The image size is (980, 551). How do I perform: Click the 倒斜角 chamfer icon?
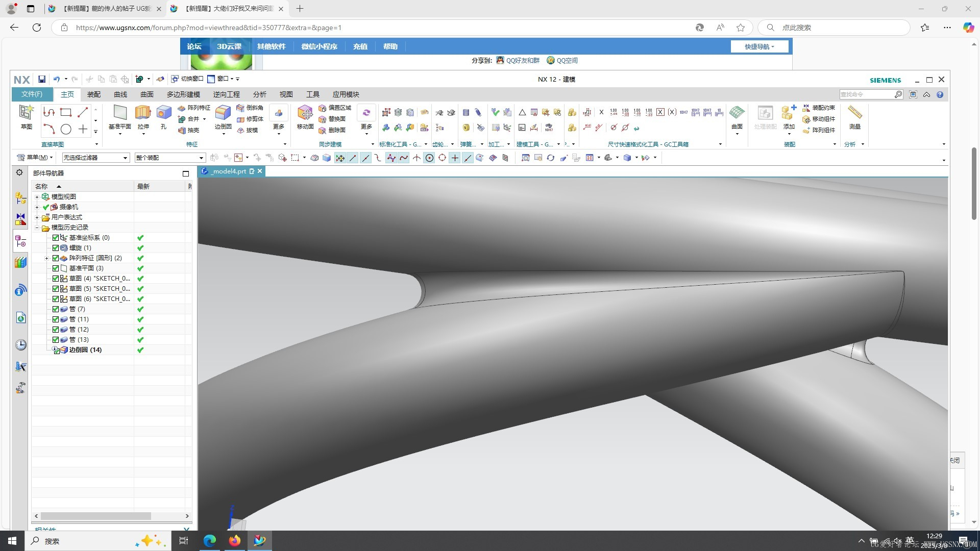tap(240, 108)
